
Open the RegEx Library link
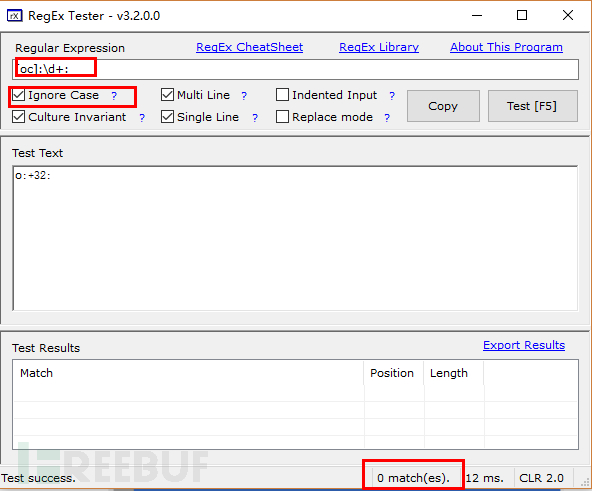[x=379, y=47]
